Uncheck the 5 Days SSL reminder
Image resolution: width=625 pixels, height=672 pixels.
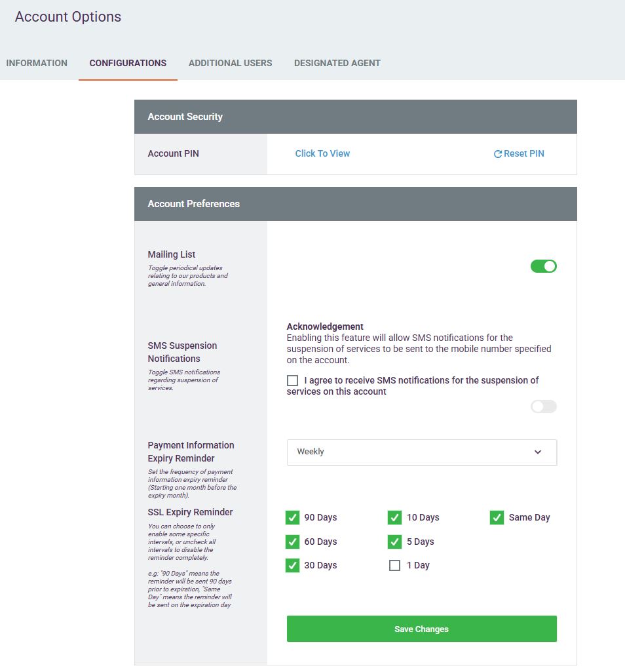coord(394,542)
